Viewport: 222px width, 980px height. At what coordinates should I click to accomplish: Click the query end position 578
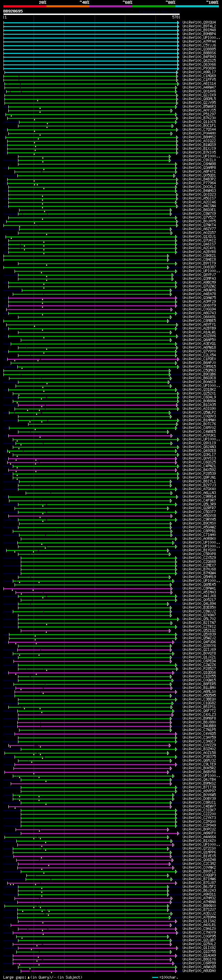coord(175,17)
